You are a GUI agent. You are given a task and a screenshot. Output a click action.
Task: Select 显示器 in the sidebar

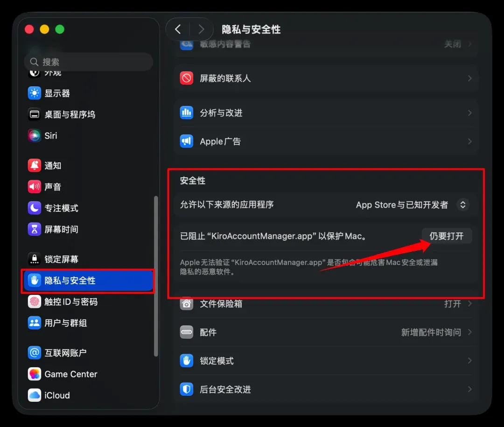[87, 93]
